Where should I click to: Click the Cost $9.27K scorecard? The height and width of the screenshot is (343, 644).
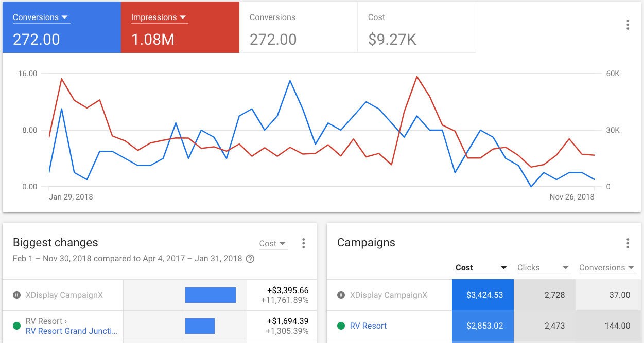416,27
